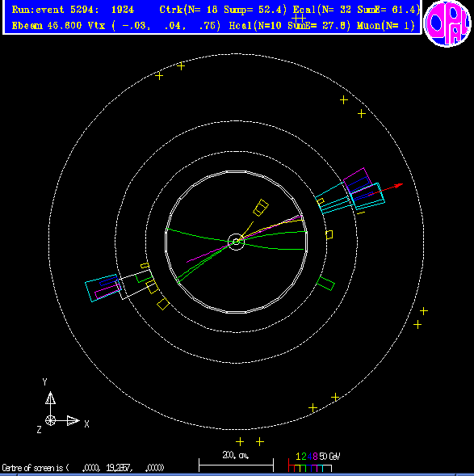Screen dimensions: 474x476
Task: Click the Ecal(N= 32 SumE= 61.4) header entry
Action: pyautogui.click(x=356, y=10)
